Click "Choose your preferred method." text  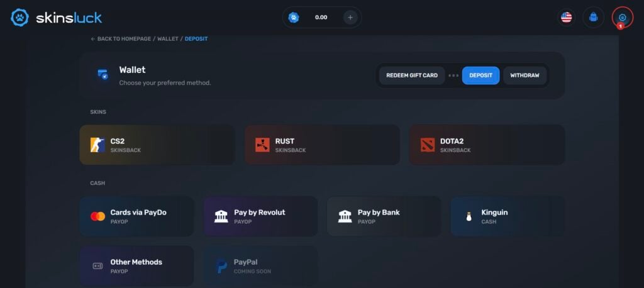tap(165, 83)
